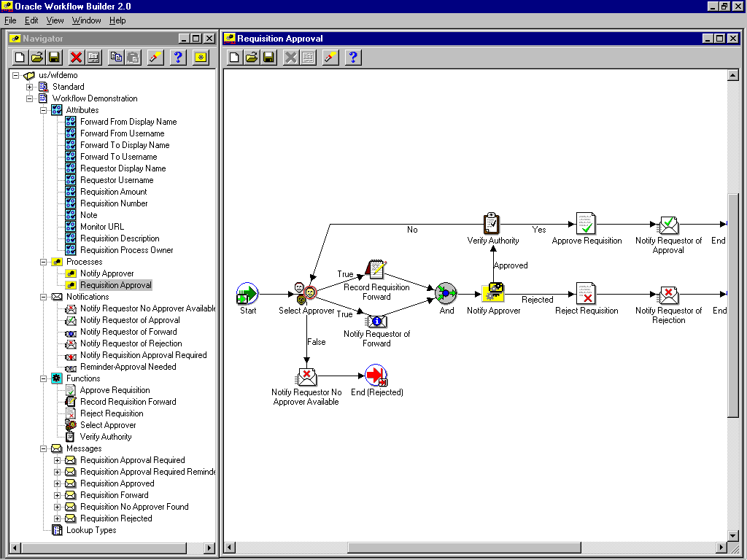Click the New icon in Requisition Approval toolbar

pyautogui.click(x=234, y=58)
